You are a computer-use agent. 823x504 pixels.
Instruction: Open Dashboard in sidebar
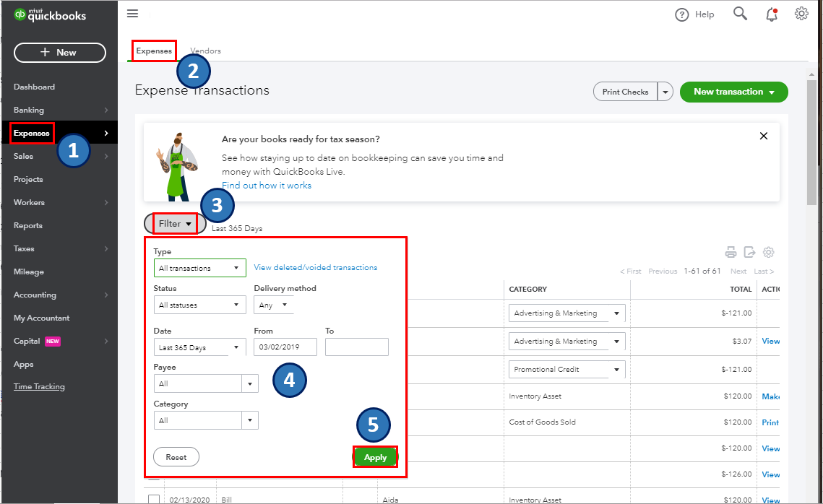[34, 87]
